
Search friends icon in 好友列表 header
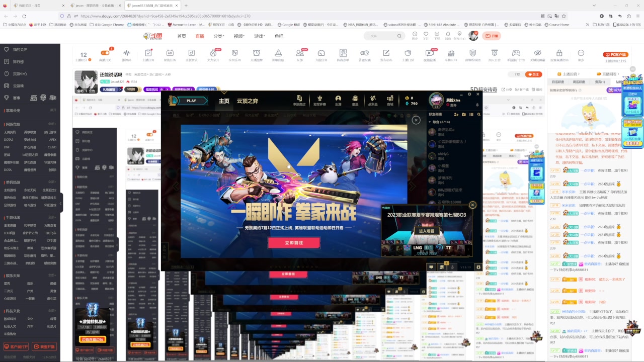(478, 115)
